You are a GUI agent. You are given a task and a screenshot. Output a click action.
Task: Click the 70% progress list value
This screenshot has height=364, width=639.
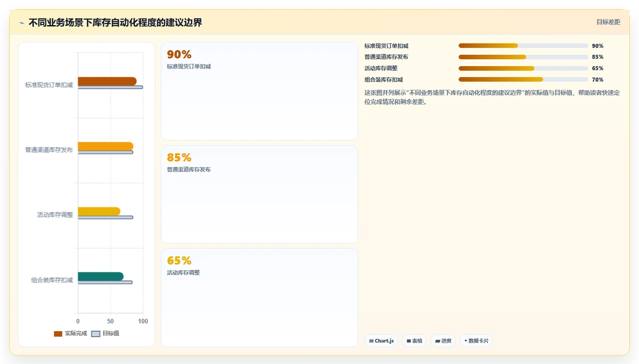597,80
